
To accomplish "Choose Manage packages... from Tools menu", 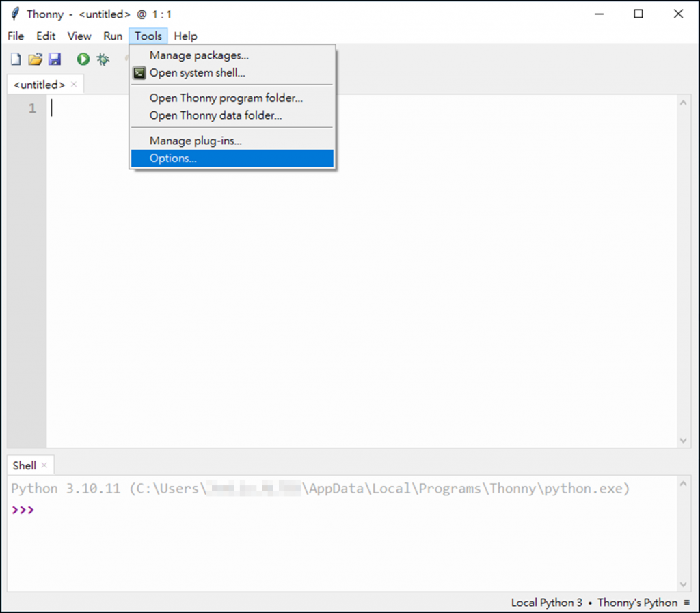I will [232, 55].
